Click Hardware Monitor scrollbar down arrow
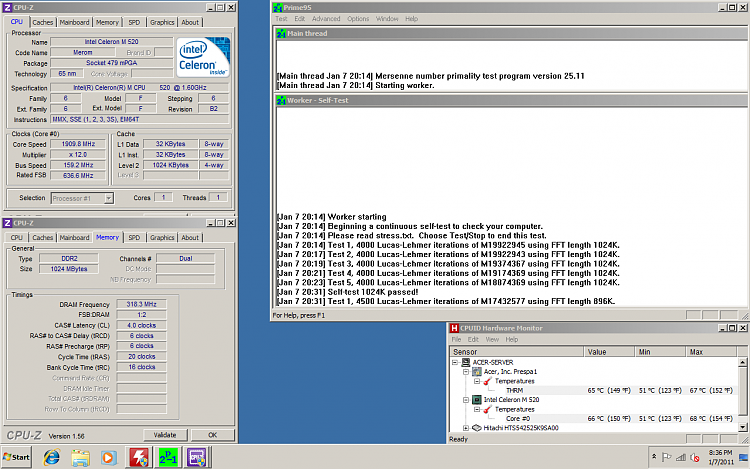Viewport: 750px width, 469px height. pyautogui.click(x=742, y=427)
